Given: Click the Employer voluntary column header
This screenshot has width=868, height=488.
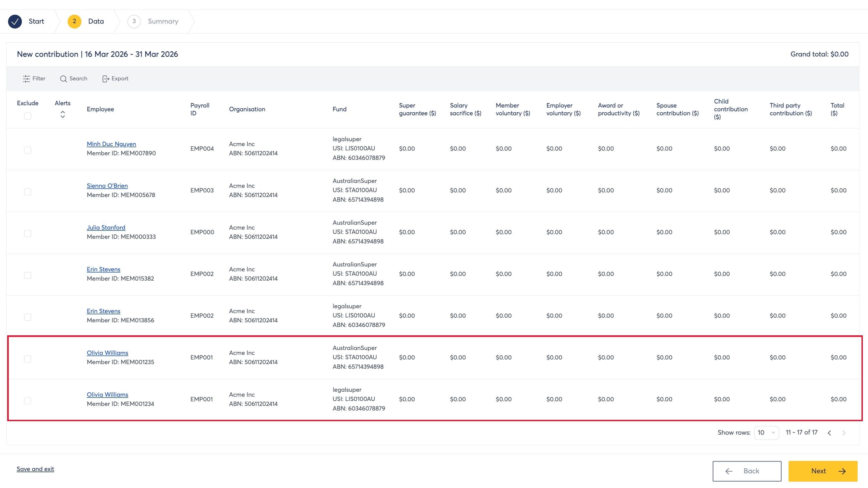Looking at the screenshot, I should [x=564, y=109].
